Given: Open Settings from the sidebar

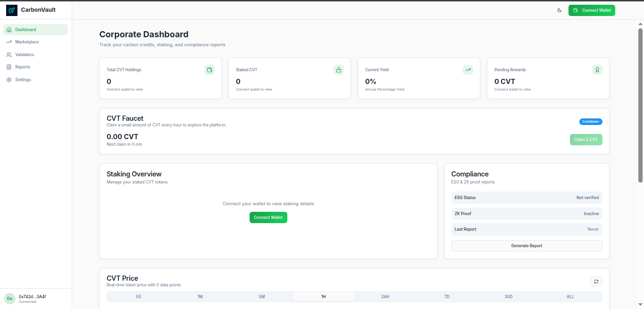Looking at the screenshot, I should coord(23,80).
